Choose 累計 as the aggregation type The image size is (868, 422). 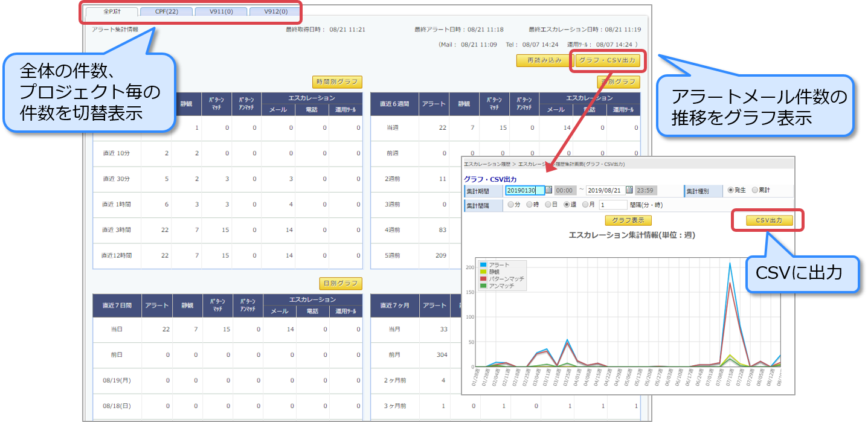[x=754, y=190]
